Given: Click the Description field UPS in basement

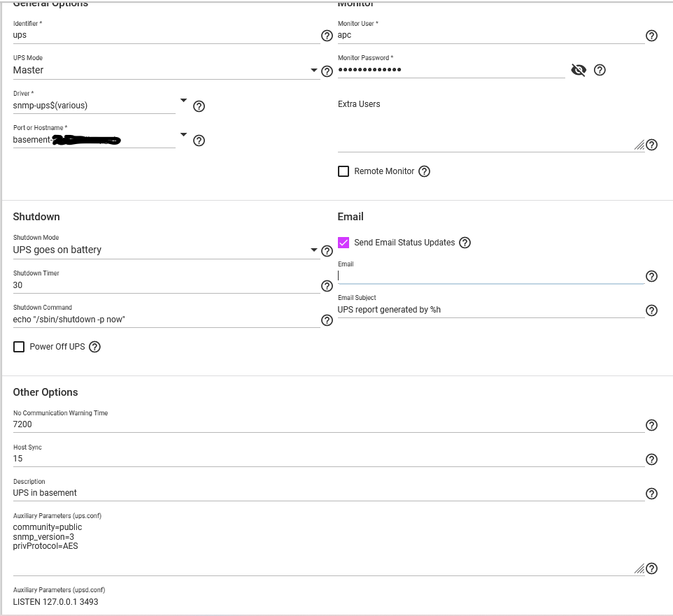Looking at the screenshot, I should pos(329,494).
